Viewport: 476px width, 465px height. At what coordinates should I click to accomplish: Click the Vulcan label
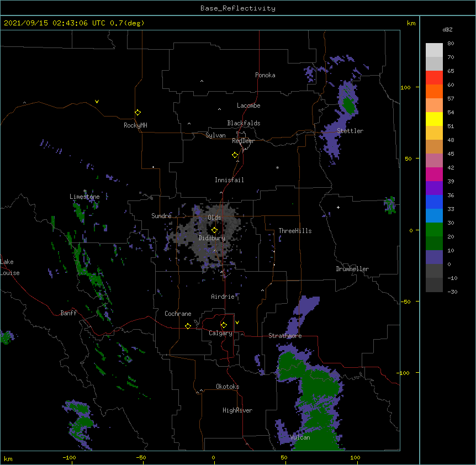pyautogui.click(x=300, y=437)
